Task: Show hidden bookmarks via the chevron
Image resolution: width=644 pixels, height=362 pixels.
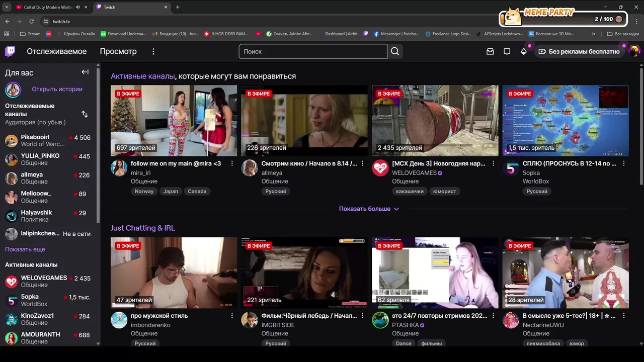Action: tap(594, 34)
